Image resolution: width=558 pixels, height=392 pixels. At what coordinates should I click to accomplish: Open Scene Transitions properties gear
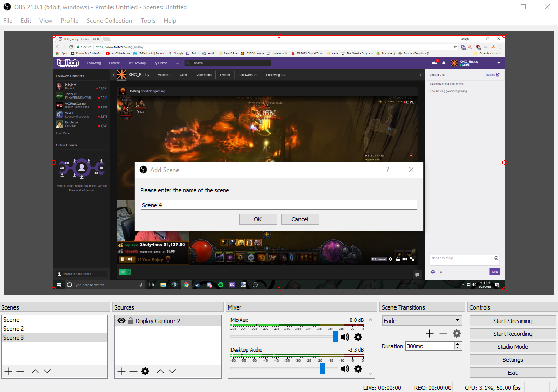pyautogui.click(x=457, y=333)
